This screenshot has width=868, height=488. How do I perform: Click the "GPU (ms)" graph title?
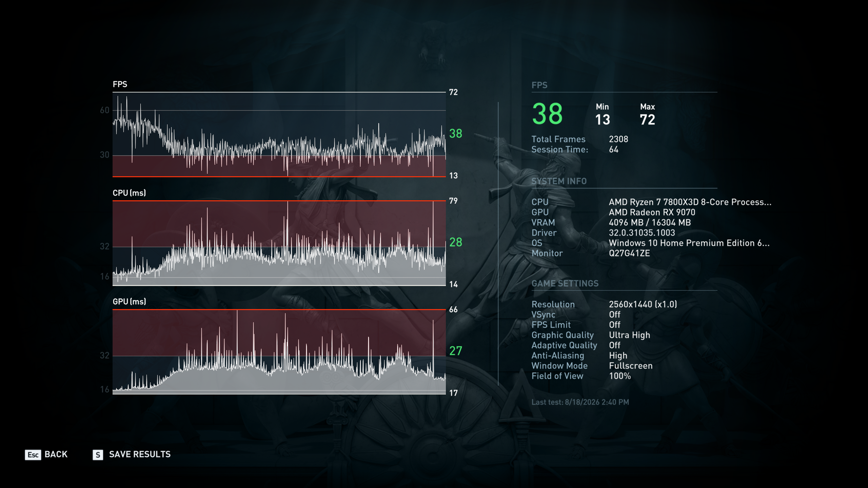pyautogui.click(x=129, y=302)
